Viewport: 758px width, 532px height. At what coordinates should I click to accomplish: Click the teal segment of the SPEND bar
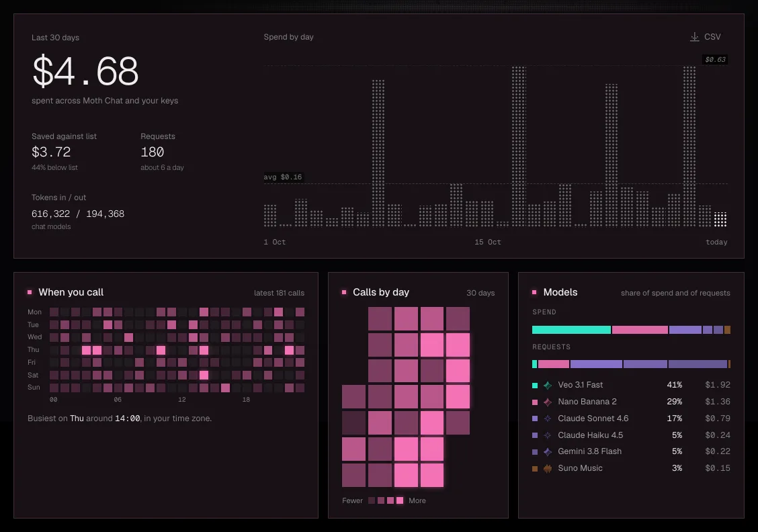click(x=571, y=330)
